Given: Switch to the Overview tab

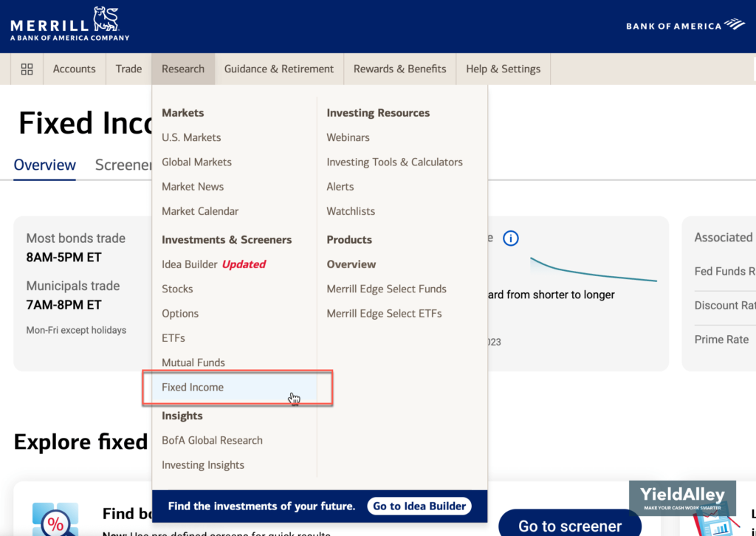Looking at the screenshot, I should pos(45,165).
